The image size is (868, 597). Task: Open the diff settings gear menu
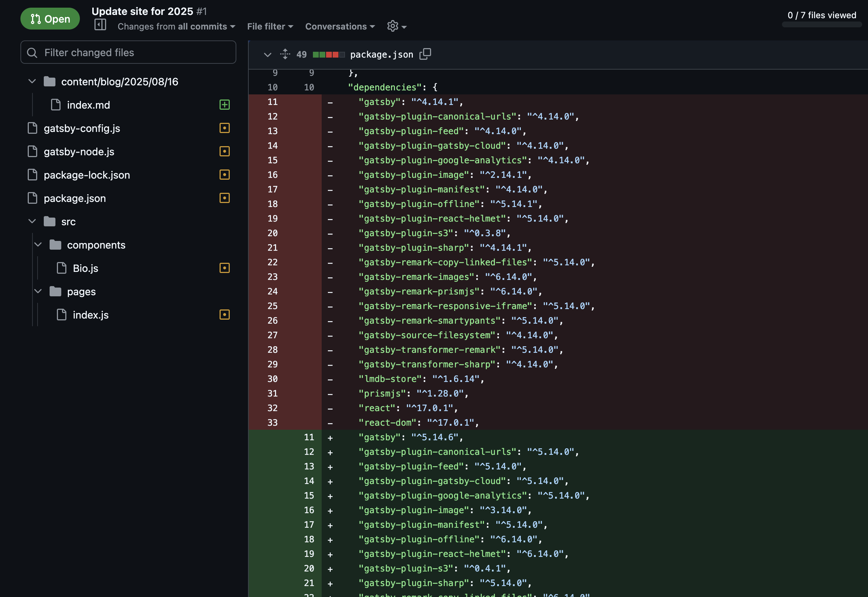[396, 26]
